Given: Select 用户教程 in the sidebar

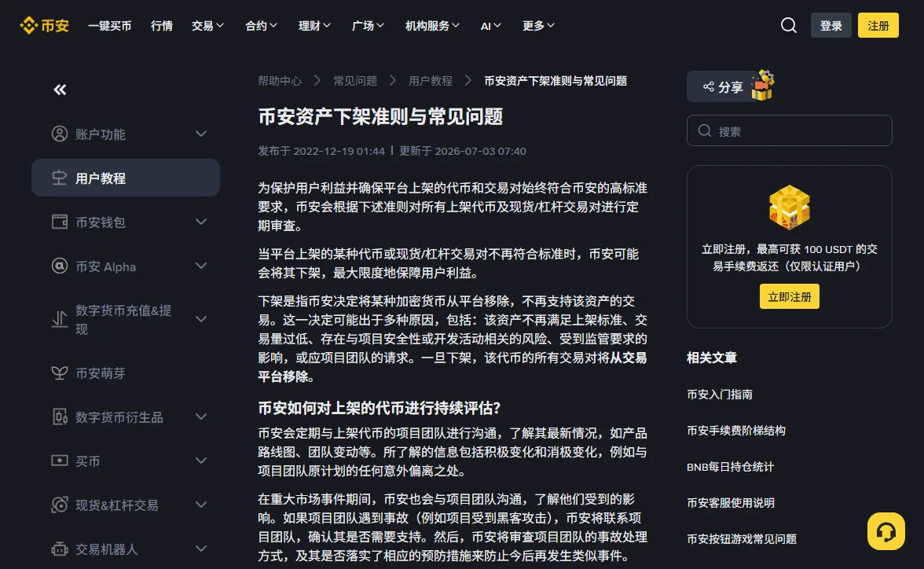Looking at the screenshot, I should tap(126, 178).
